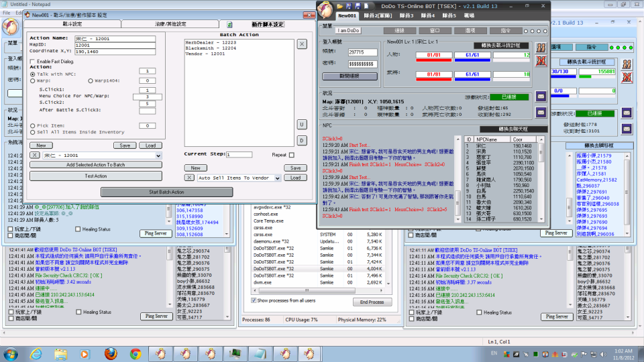644x362 pixels.
Task: Open the action selection dropdown showing 宋仁 - 12001
Action: pos(158,156)
